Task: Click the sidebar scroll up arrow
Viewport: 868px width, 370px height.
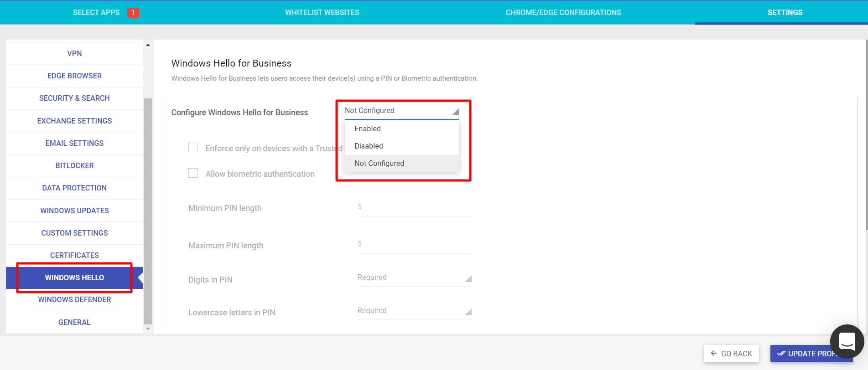Action: (x=148, y=45)
